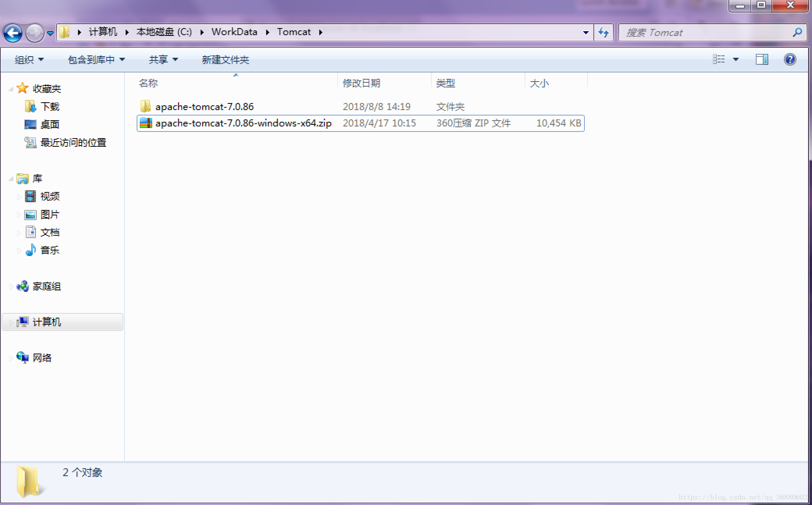Refresh the Tomcat folder view
812x505 pixels.
tap(604, 32)
